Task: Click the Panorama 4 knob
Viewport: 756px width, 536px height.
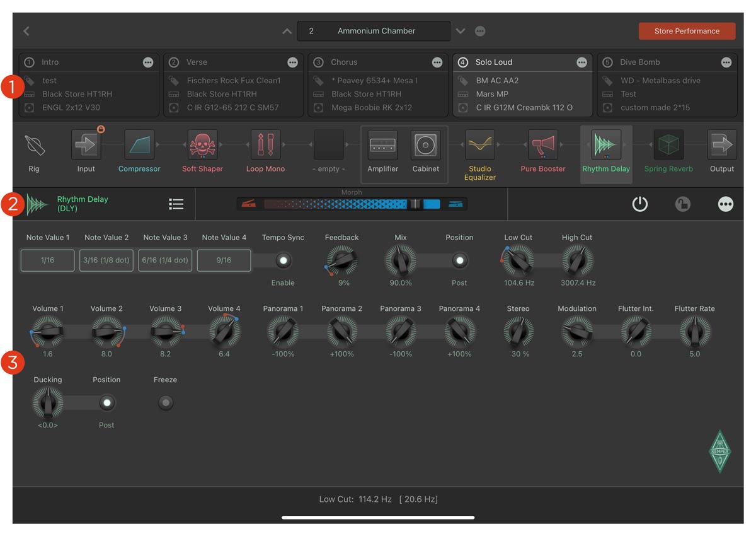Action: coord(459,331)
